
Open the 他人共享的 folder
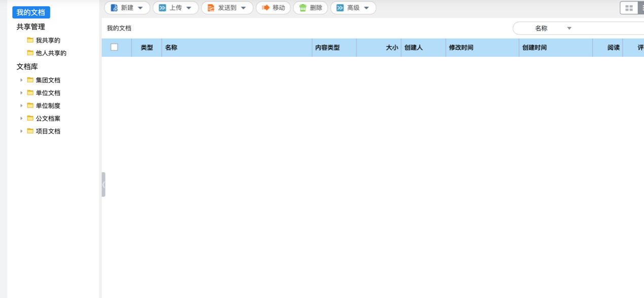pos(50,53)
